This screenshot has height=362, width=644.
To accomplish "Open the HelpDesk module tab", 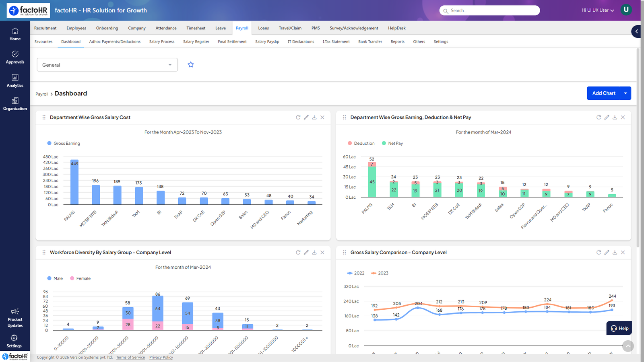I will [x=396, y=28].
